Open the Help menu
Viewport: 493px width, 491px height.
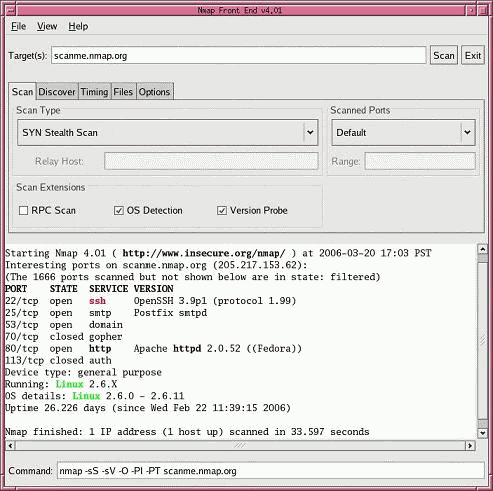[x=78, y=26]
